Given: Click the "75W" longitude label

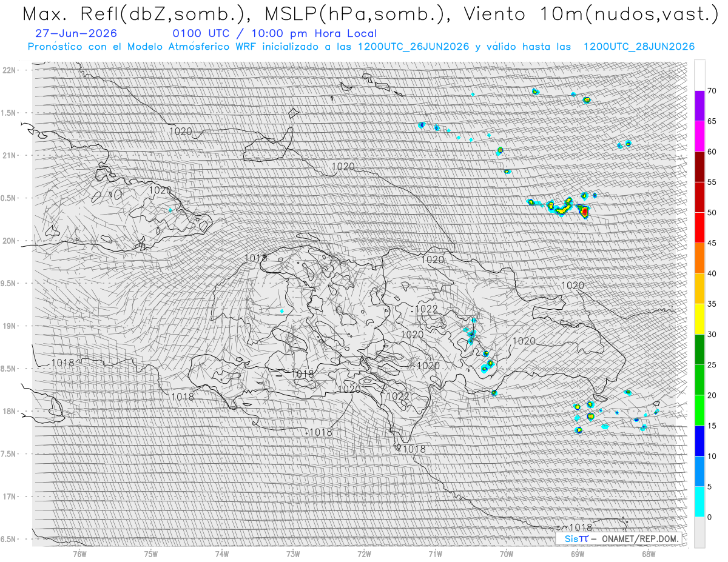Looking at the screenshot, I should (x=151, y=554).
